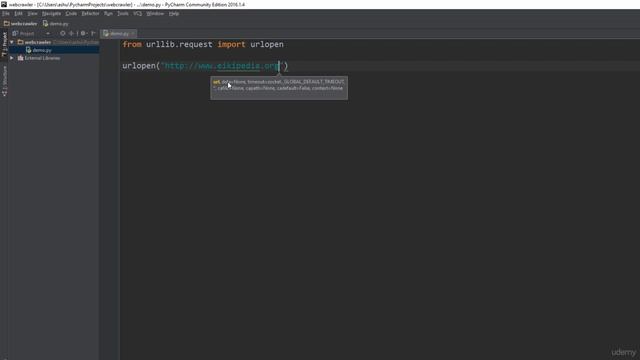Toggle the Structure side tool button
The width and height of the screenshot is (640, 360).
pyautogui.click(x=4, y=81)
